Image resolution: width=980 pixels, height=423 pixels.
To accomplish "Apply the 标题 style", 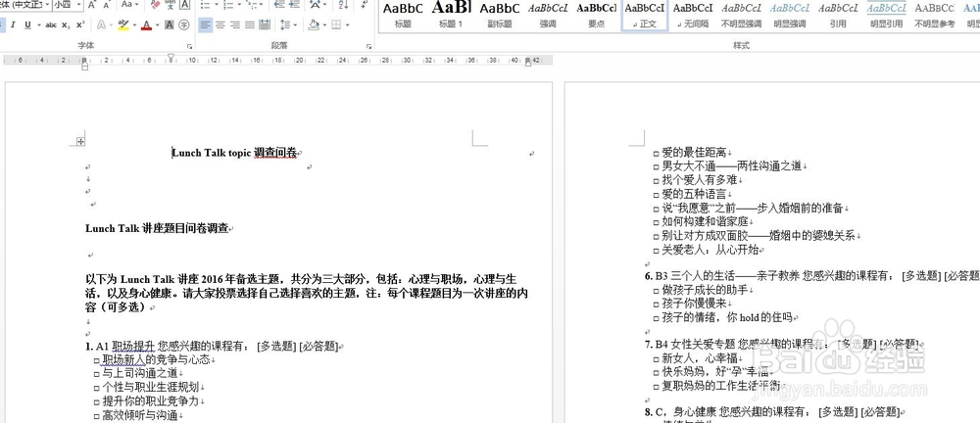I will pos(403,16).
